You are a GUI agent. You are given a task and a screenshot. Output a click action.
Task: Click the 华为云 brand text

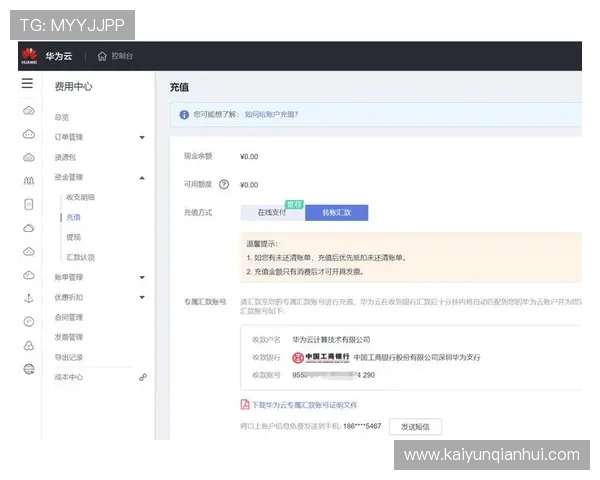pyautogui.click(x=59, y=56)
